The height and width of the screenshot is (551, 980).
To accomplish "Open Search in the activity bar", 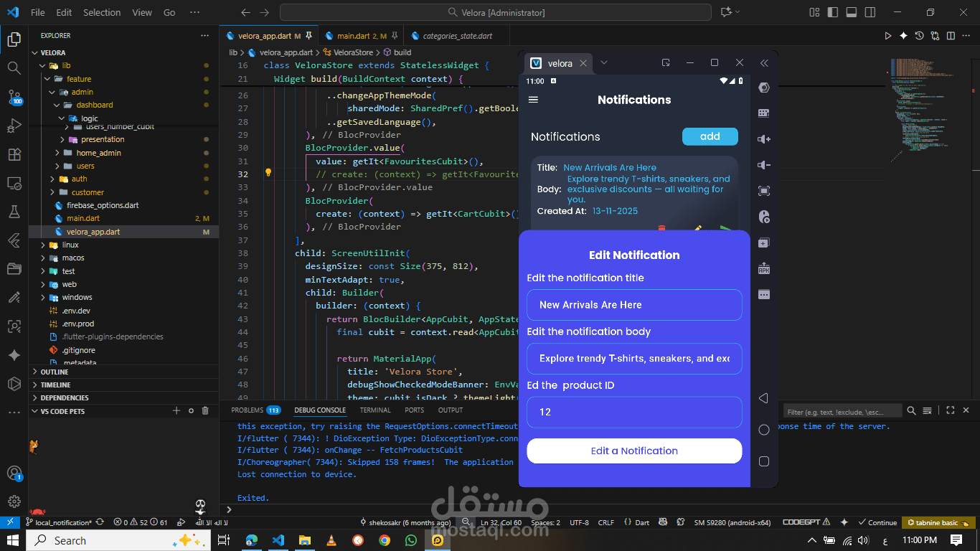I will click(14, 67).
